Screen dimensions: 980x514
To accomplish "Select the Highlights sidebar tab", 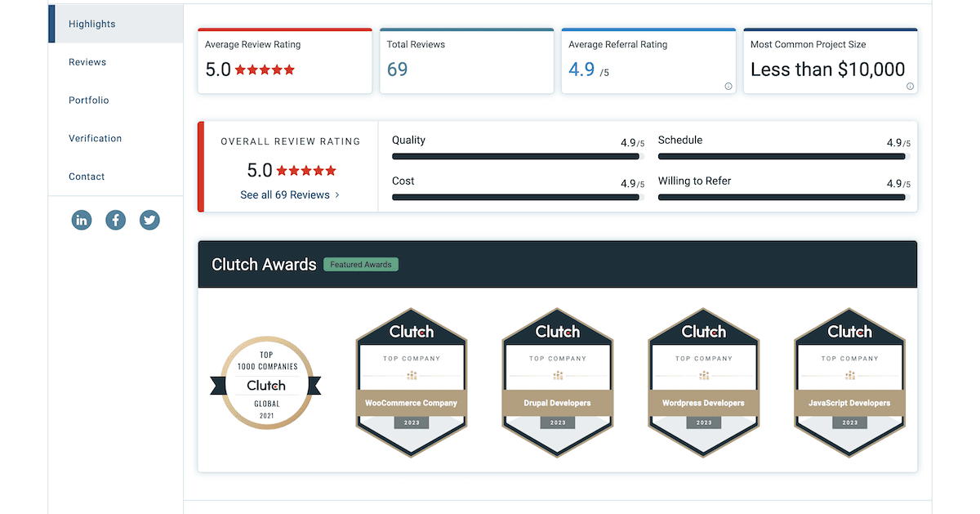I will tap(116, 24).
